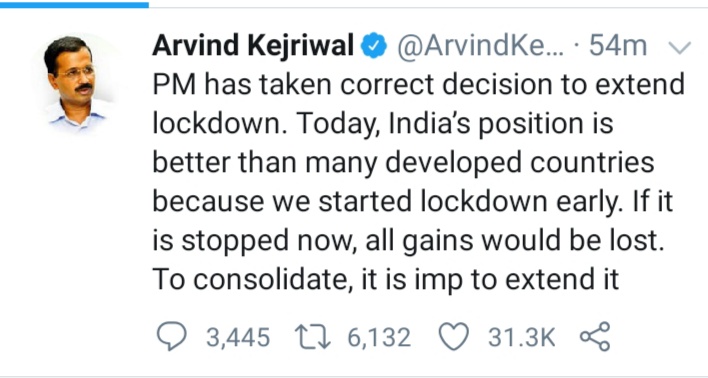The image size is (708, 378).
Task: View the 6,132 retweets count
Action: [379, 337]
